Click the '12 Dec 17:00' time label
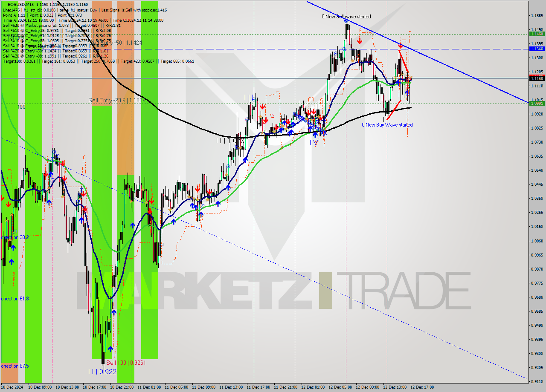 (422, 387)
